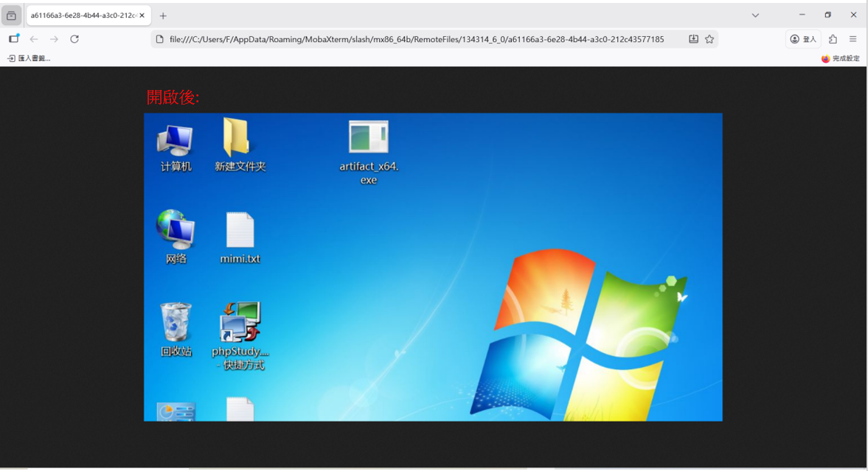This screenshot has width=868, height=471.
Task: Click the page file icon in address bar
Action: (159, 39)
